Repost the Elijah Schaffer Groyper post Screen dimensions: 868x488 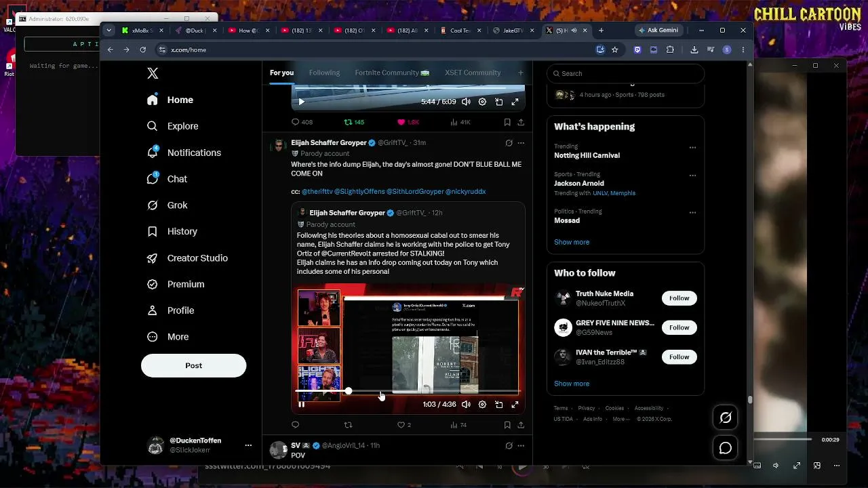coord(348,425)
